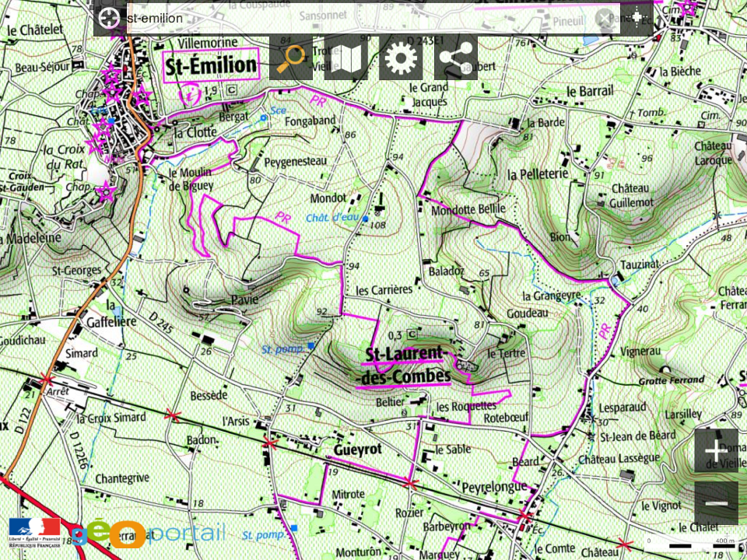Zoom in with the plus button
Image resolution: width=747 pixels, height=560 pixels.
point(716,450)
